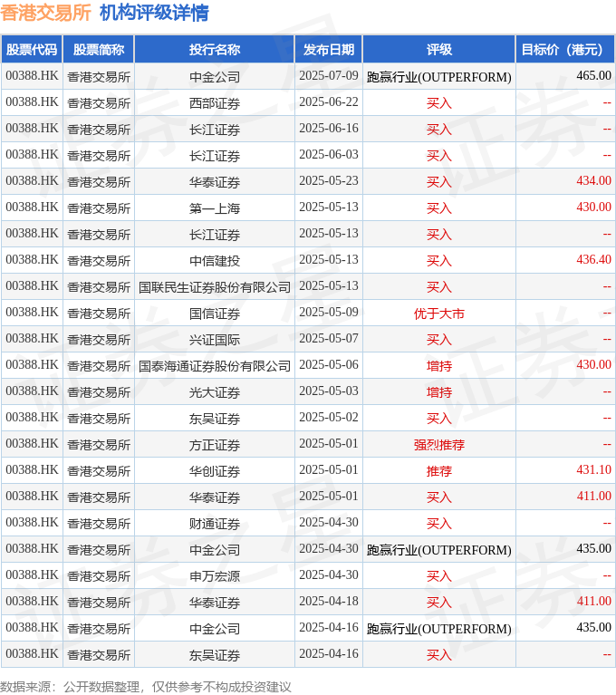Select the 光大证券 broker cell
Image resolution: width=616 pixels, height=695 pixels.
pyautogui.click(x=215, y=392)
